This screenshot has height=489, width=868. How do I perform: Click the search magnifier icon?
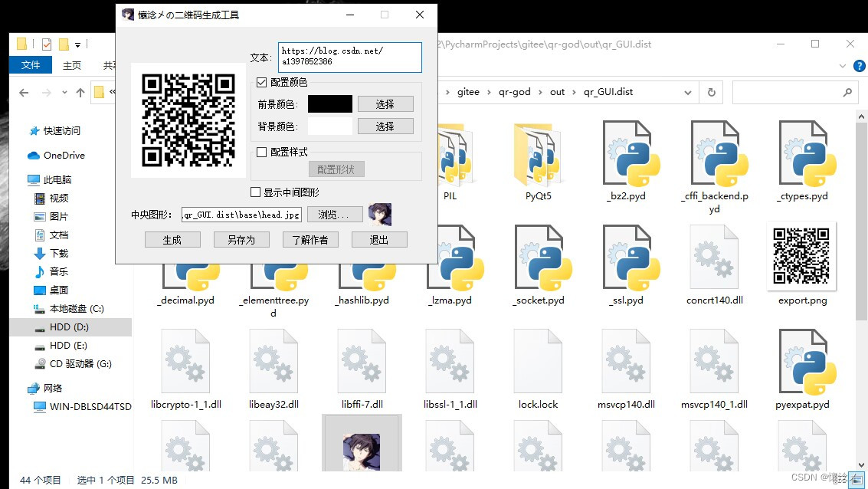(847, 93)
